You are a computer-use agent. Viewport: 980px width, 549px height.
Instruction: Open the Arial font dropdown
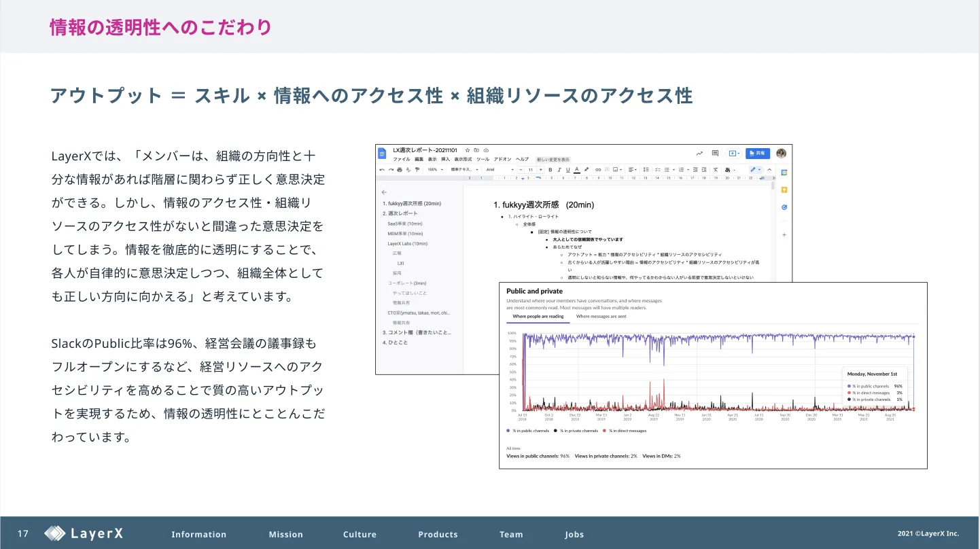pyautogui.click(x=497, y=169)
